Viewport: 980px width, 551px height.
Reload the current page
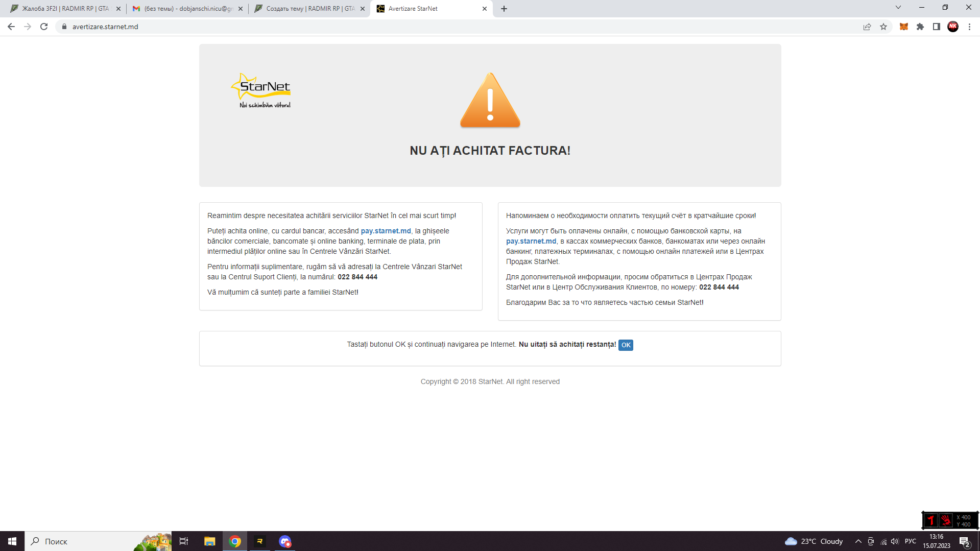[x=44, y=27]
